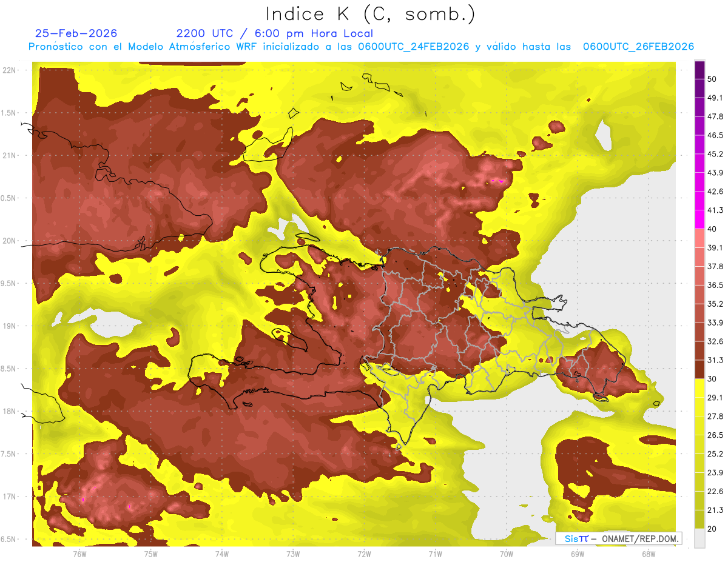Click the '74W' longitude label
Viewport: 728px width, 562px height.
pyautogui.click(x=222, y=554)
